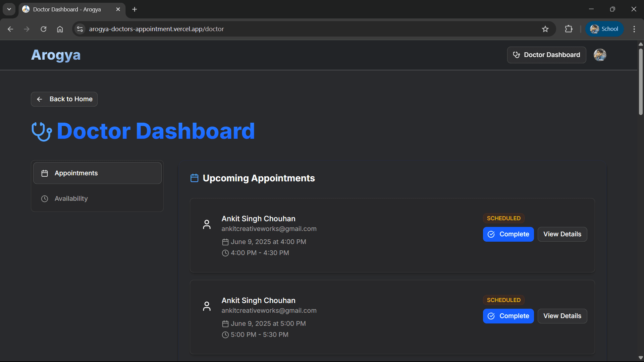644x362 pixels.
Task: Switch to the Availability sidebar tab
Action: (x=97, y=199)
